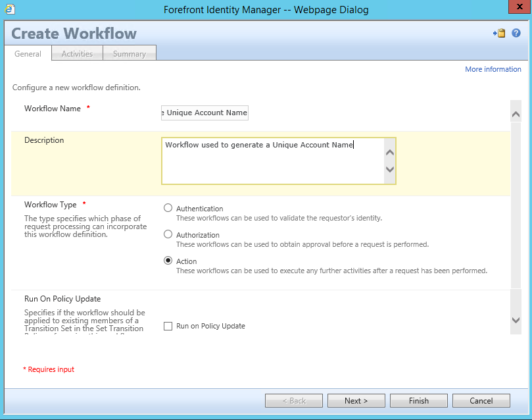Click the form panel scroll up arrow
Screen dimensions: 532x420
click(x=516, y=115)
